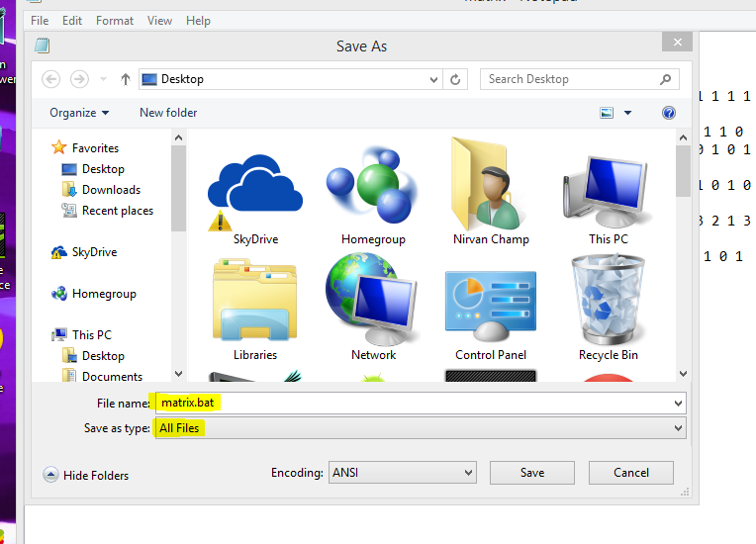Refresh the Desktop folder view
The image size is (756, 544).
[455, 79]
